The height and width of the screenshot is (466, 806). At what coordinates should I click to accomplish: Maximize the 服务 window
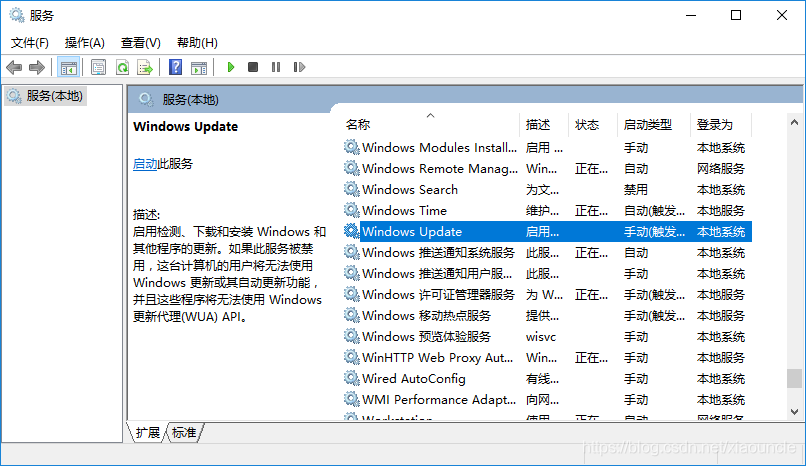click(736, 15)
